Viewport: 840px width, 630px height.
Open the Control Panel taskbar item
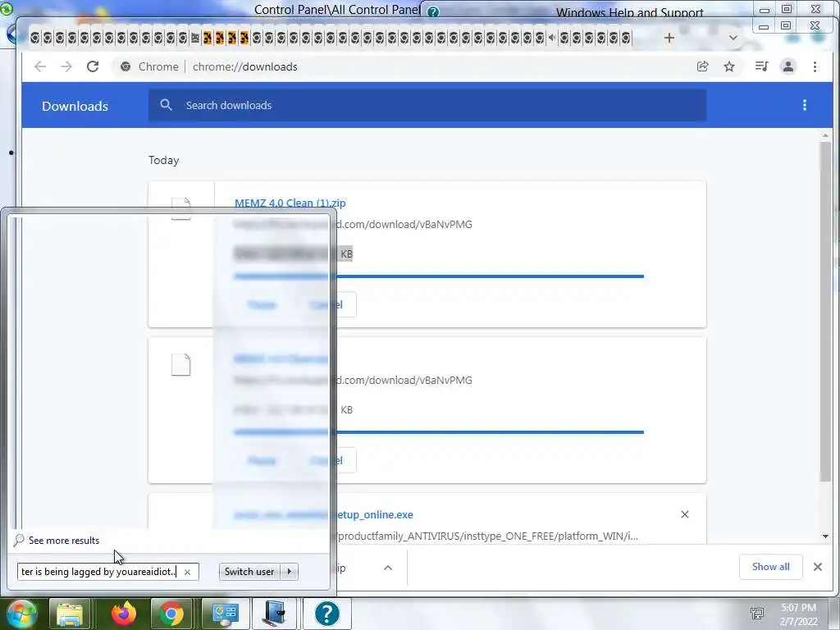(225, 614)
